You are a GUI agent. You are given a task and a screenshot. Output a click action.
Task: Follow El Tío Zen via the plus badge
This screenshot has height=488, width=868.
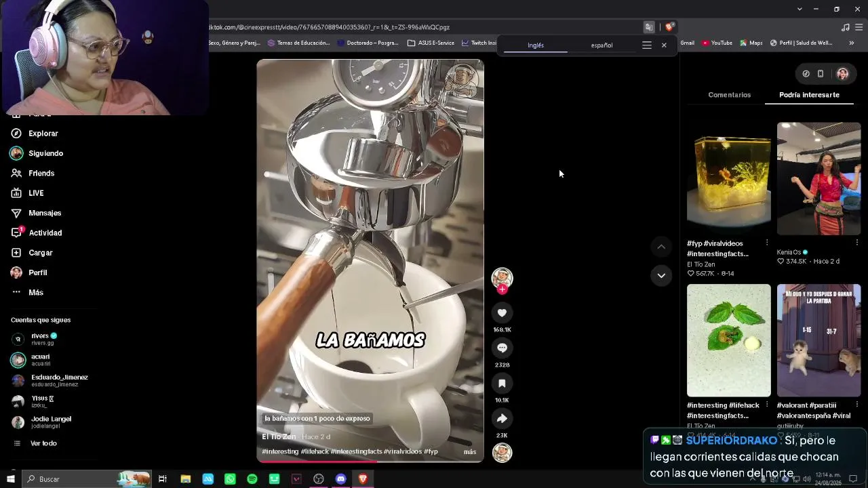(502, 289)
